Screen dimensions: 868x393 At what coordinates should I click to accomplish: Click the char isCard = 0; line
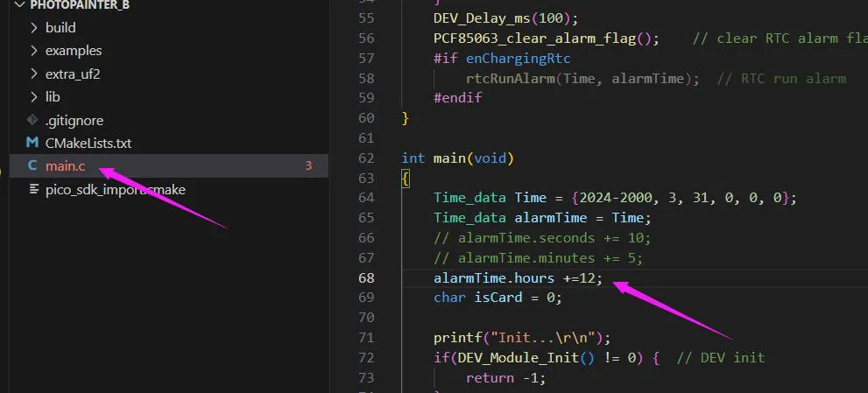[x=498, y=298]
